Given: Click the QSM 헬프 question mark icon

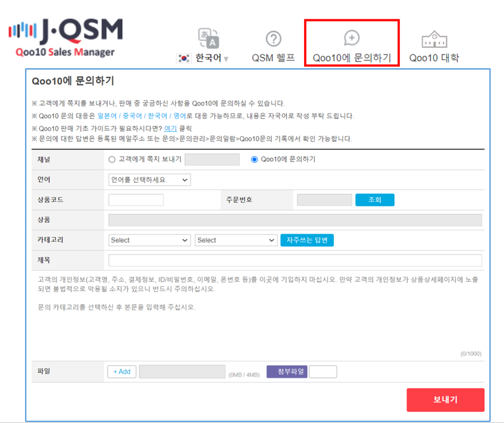Looking at the screenshot, I should point(273,39).
